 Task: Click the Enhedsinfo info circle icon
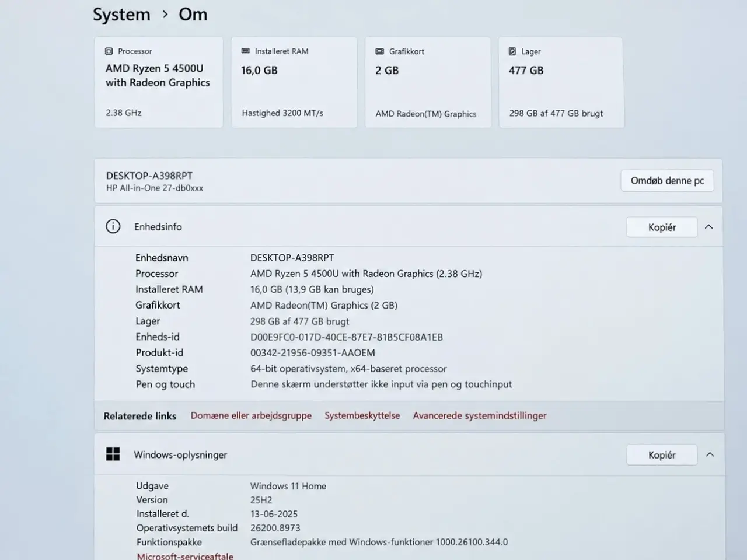pyautogui.click(x=113, y=226)
